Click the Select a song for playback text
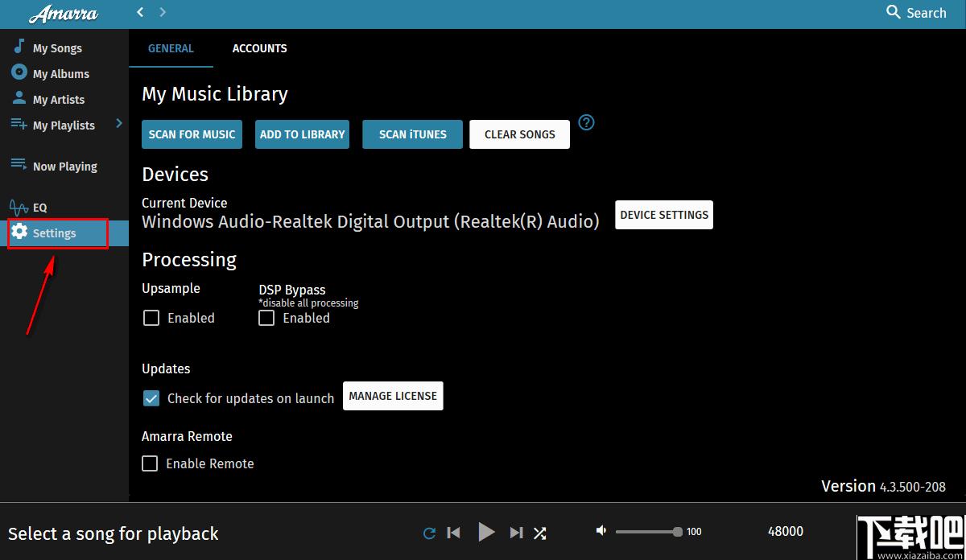 click(x=114, y=534)
